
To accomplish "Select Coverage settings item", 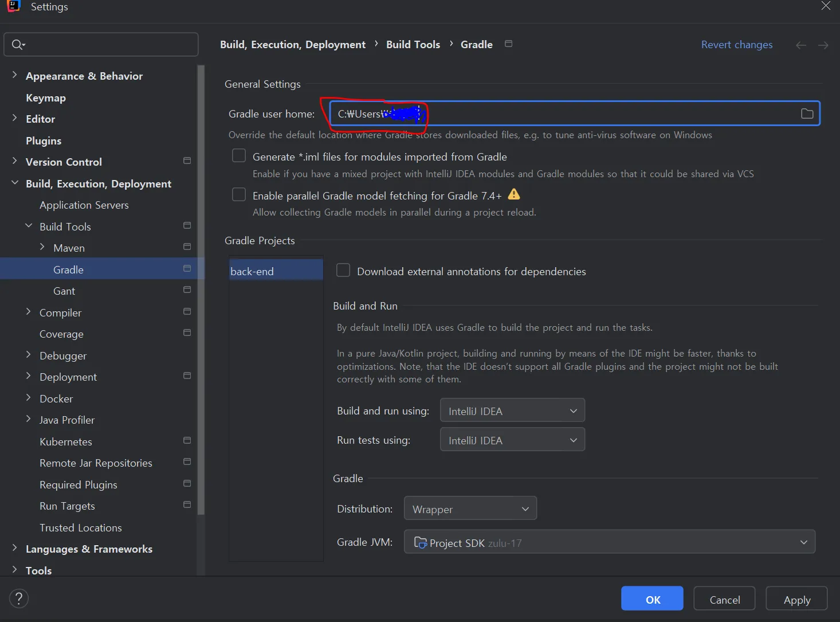I will [x=61, y=334].
